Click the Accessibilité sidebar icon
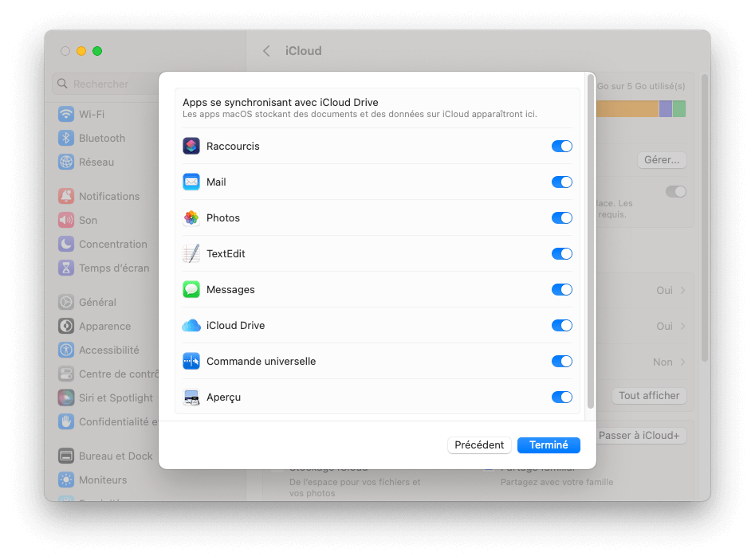 coord(66,350)
